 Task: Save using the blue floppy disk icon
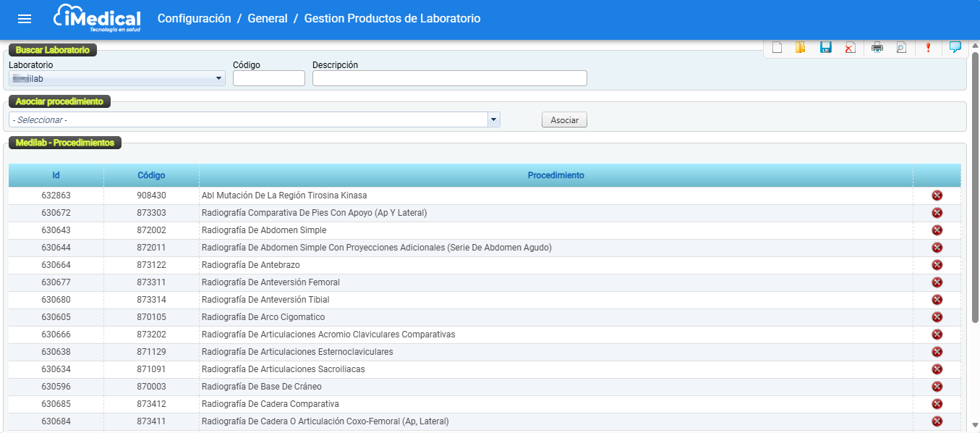(825, 48)
